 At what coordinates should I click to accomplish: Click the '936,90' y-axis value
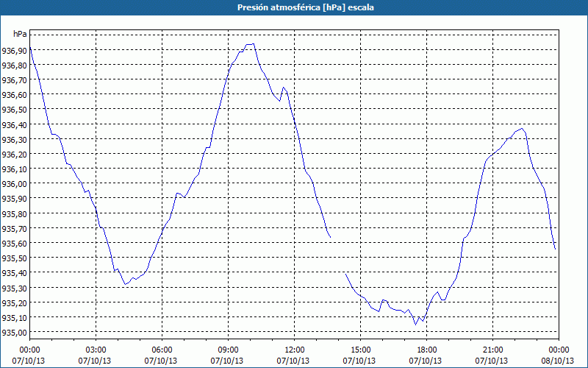(14, 51)
